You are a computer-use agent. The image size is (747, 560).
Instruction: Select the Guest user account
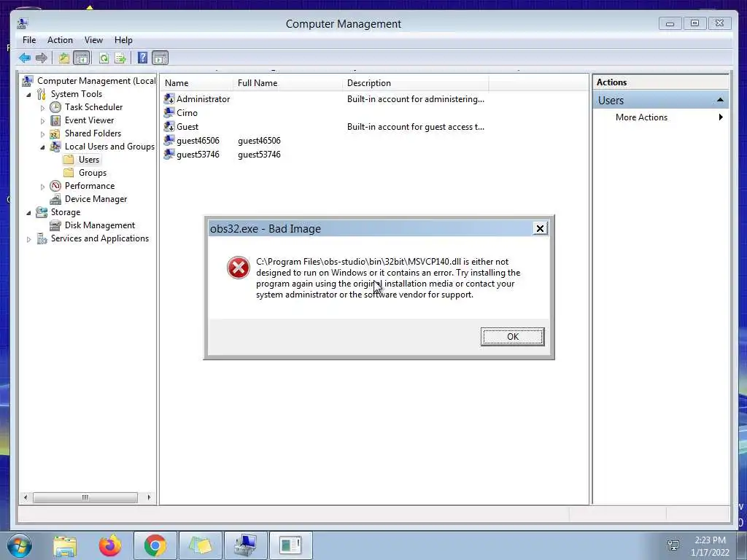click(x=187, y=127)
